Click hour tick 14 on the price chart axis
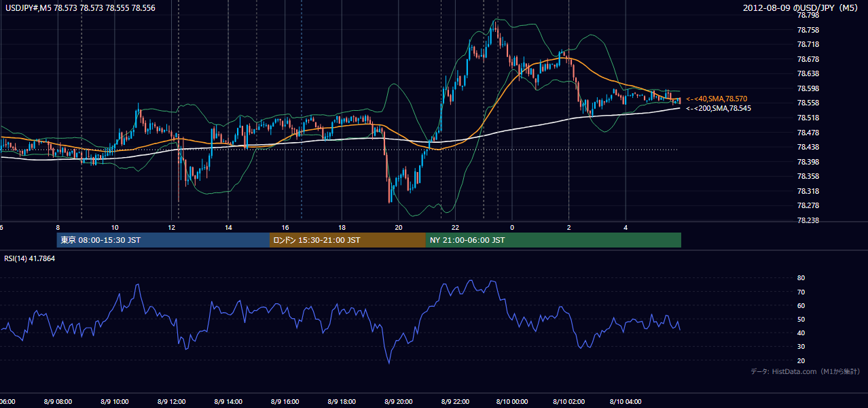The width and height of the screenshot is (868, 408). pos(228,227)
